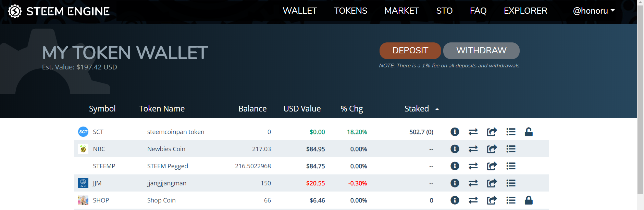Image resolution: width=644 pixels, height=210 pixels.
Task: Click the $20.55 USD value
Action: tap(315, 183)
